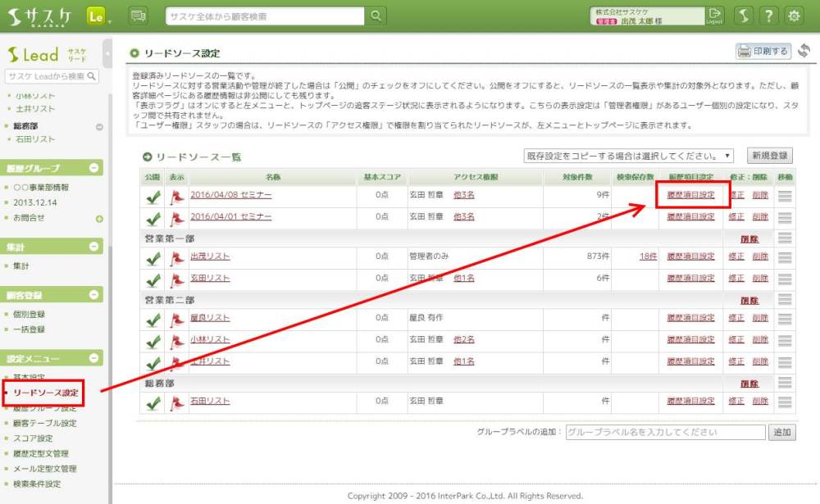
Task: Click the 新規登録 button
Action: 770,156
